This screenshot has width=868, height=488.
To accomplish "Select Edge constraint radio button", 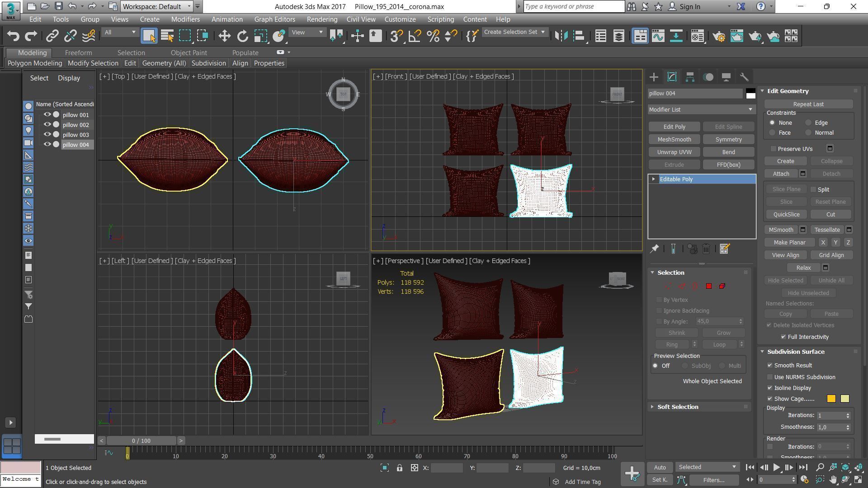I will 808,123.
